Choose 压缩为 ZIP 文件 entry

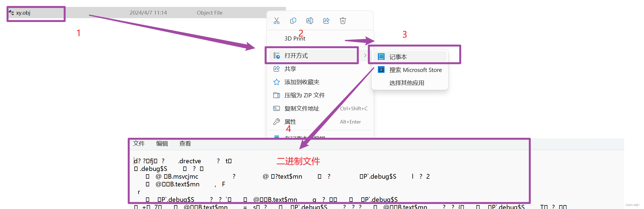pos(304,95)
